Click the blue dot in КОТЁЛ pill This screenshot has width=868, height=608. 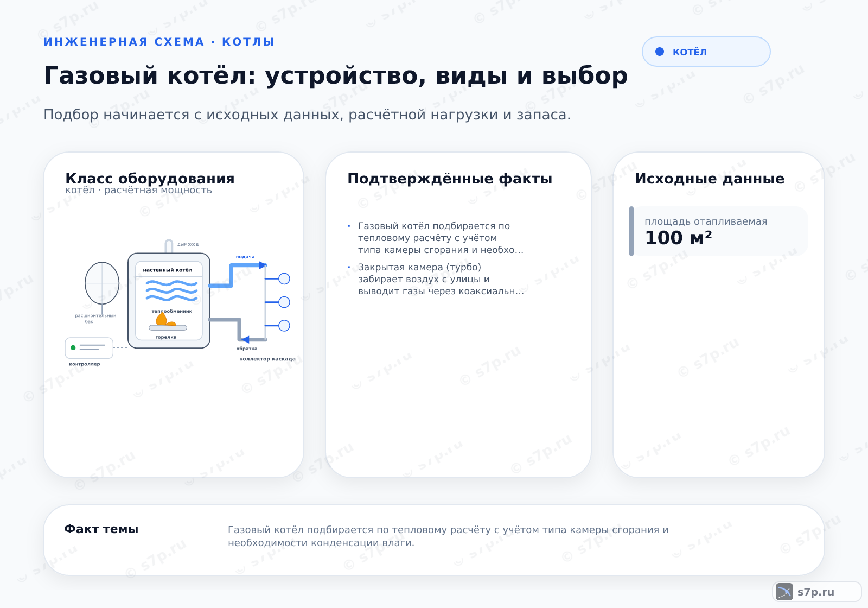point(660,52)
